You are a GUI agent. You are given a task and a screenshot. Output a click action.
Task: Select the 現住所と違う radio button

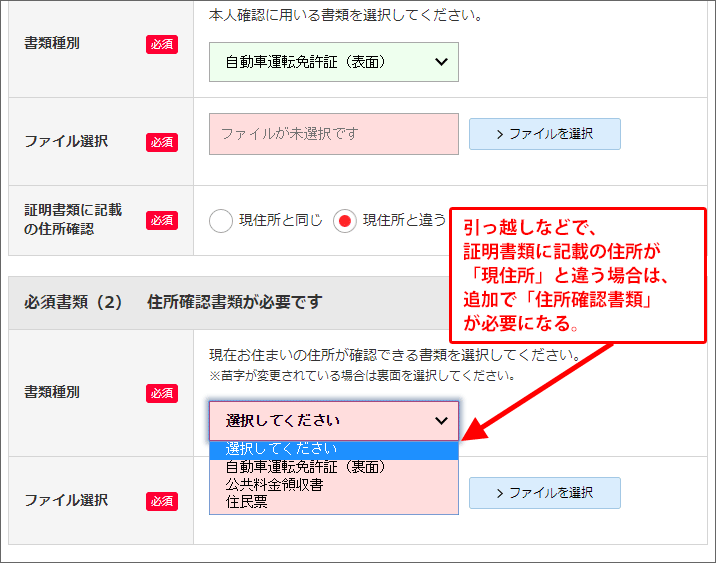(345, 221)
